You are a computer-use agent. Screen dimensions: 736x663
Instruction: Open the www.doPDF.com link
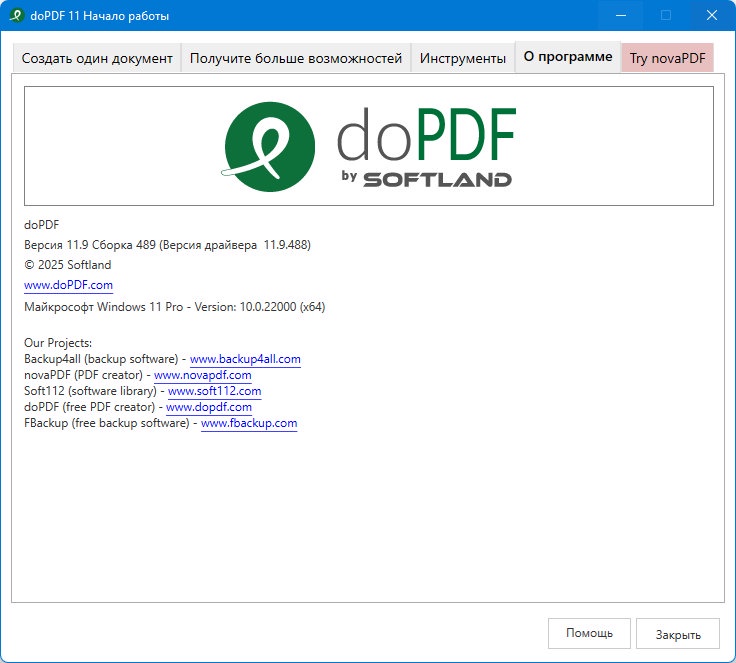point(69,285)
